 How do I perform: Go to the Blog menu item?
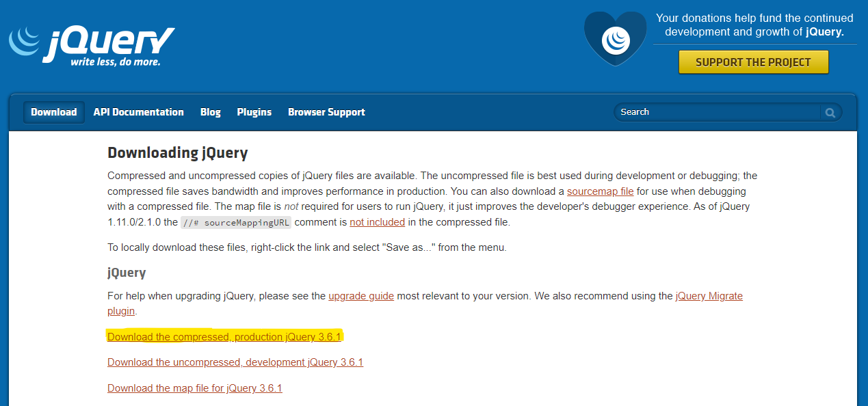(211, 112)
